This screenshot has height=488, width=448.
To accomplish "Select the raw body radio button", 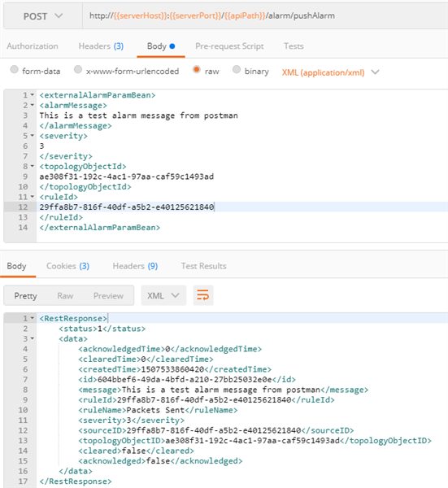I will click(196, 69).
